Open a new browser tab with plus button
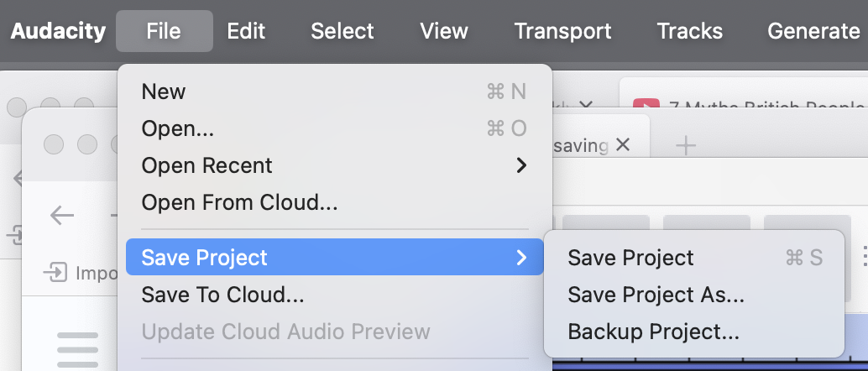Viewport: 868px width, 371px height. tap(686, 146)
